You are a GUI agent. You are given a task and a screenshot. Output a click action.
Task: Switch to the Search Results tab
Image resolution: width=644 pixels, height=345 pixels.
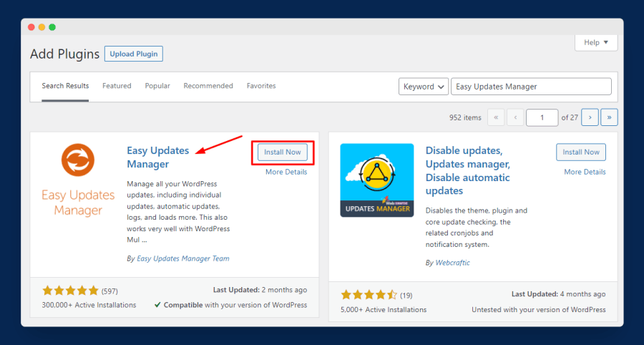(x=65, y=86)
